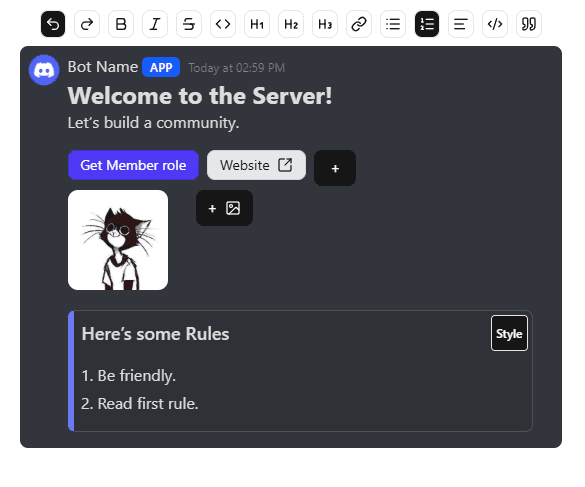This screenshot has height=487, width=585.
Task: Toggle the bullet list
Action: pyautogui.click(x=393, y=24)
